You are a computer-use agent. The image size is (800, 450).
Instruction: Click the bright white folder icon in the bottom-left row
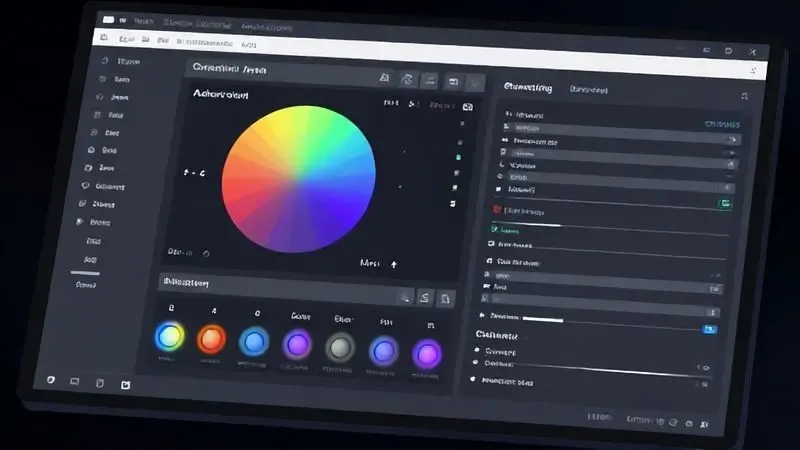(126, 385)
